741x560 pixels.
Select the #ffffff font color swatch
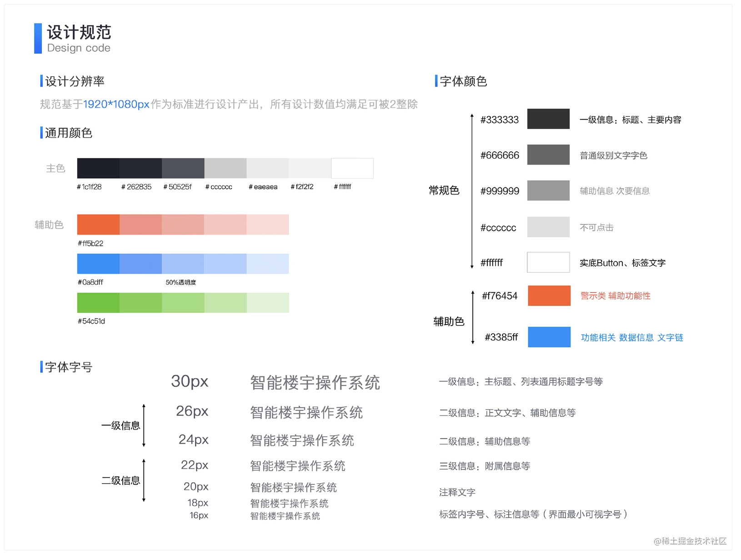coord(548,262)
